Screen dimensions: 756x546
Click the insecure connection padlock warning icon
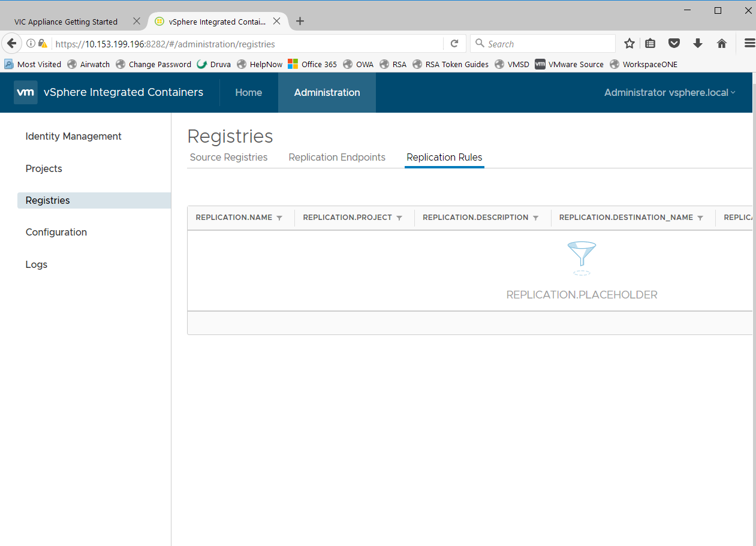43,44
